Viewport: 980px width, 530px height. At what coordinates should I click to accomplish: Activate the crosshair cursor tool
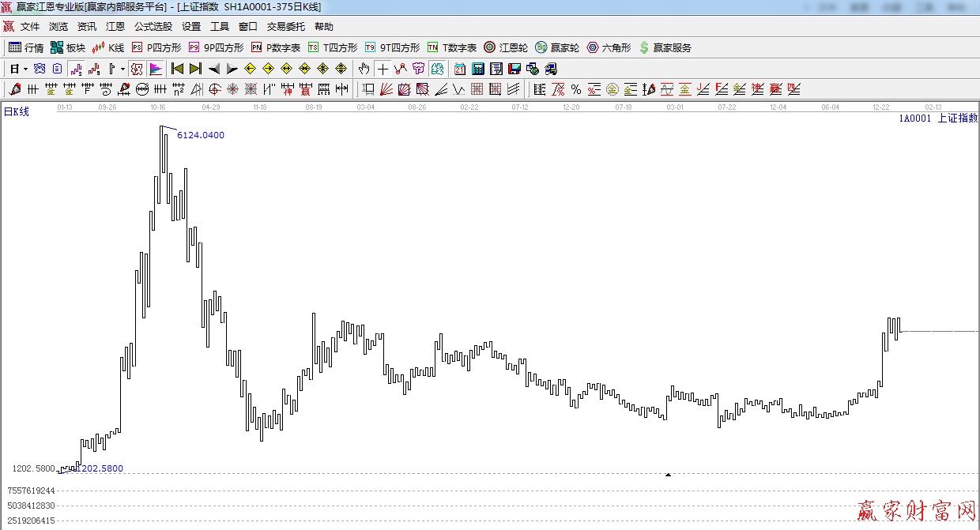(x=383, y=69)
